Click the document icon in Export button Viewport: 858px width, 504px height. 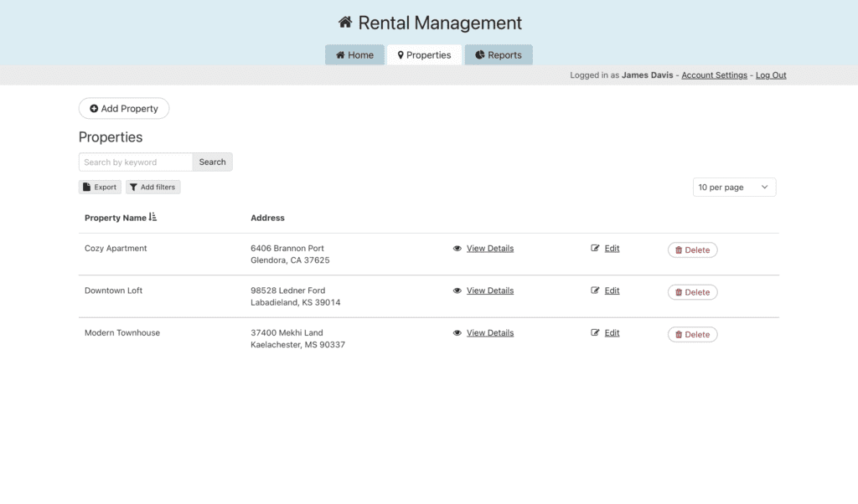(86, 188)
